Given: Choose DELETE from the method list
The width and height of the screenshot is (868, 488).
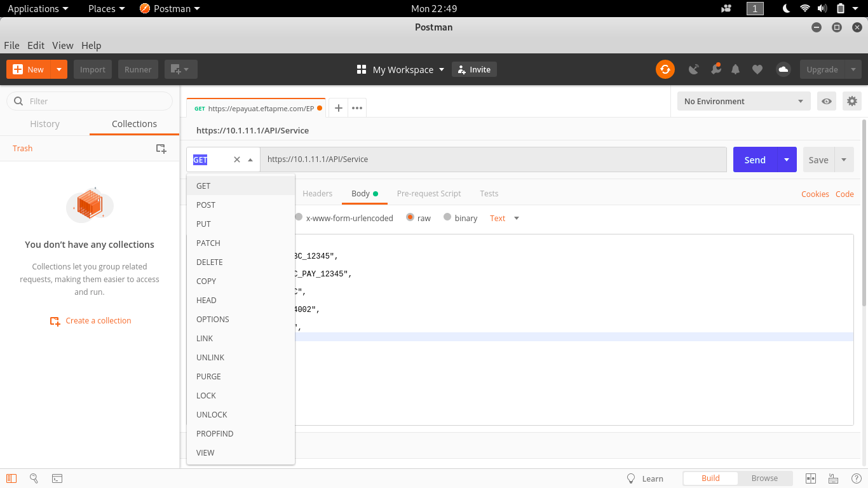Looking at the screenshot, I should pos(241,262).
